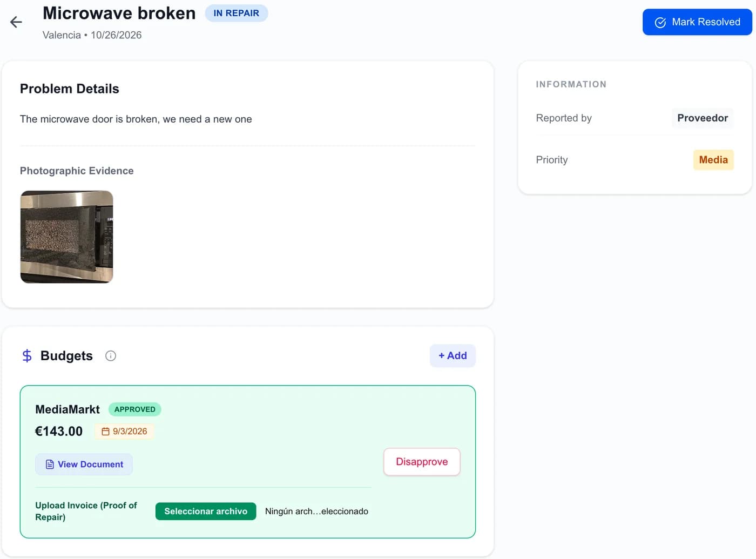The width and height of the screenshot is (756, 559).
Task: Open View Document for MediaMarkt budget
Action: [84, 464]
